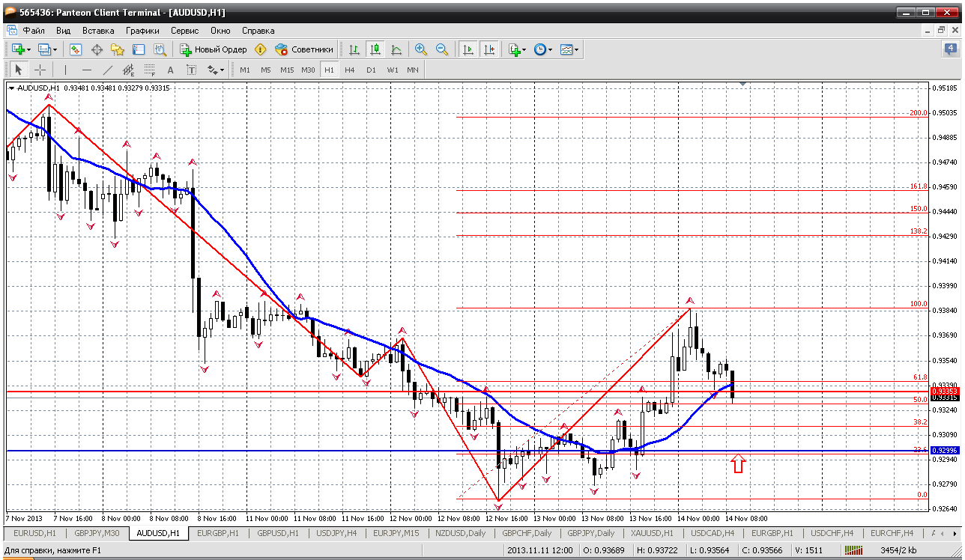This screenshot has width=965, height=560.
Task: Switch to the NZDUSD,Daily chart tab
Action: [462, 533]
